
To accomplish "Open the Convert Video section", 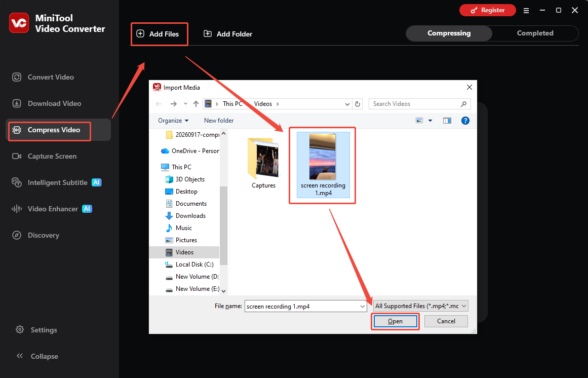I will click(43, 77).
